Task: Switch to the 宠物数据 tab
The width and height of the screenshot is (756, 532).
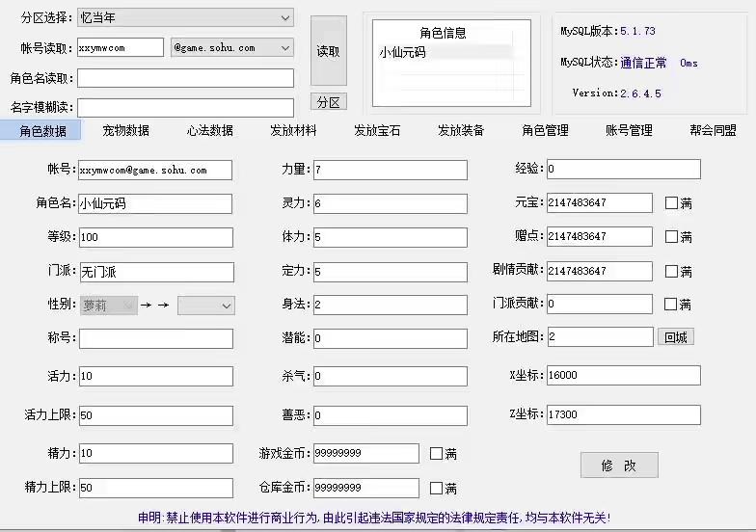Action: click(x=125, y=131)
